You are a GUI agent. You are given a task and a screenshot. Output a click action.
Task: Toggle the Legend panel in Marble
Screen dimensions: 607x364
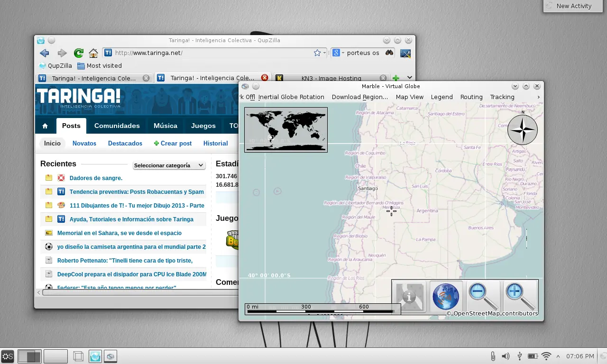442,97
